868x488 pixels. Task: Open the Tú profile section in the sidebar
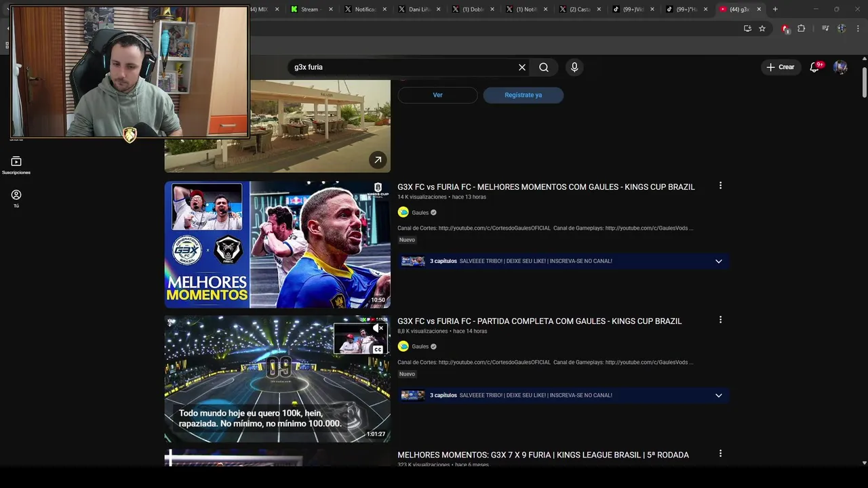[16, 199]
